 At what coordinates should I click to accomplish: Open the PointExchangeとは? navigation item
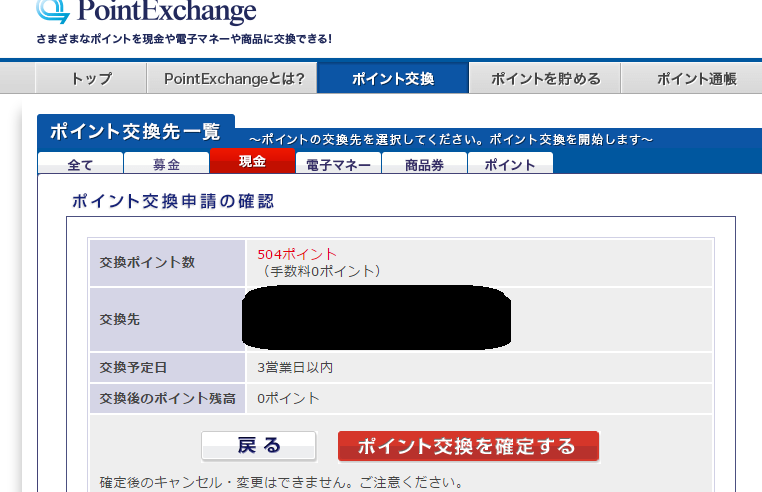[234, 79]
